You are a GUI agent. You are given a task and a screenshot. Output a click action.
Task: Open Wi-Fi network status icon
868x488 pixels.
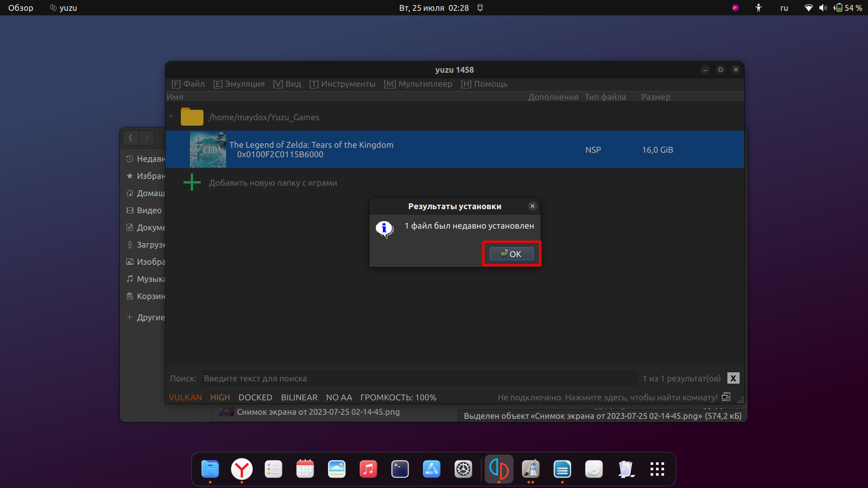(809, 8)
